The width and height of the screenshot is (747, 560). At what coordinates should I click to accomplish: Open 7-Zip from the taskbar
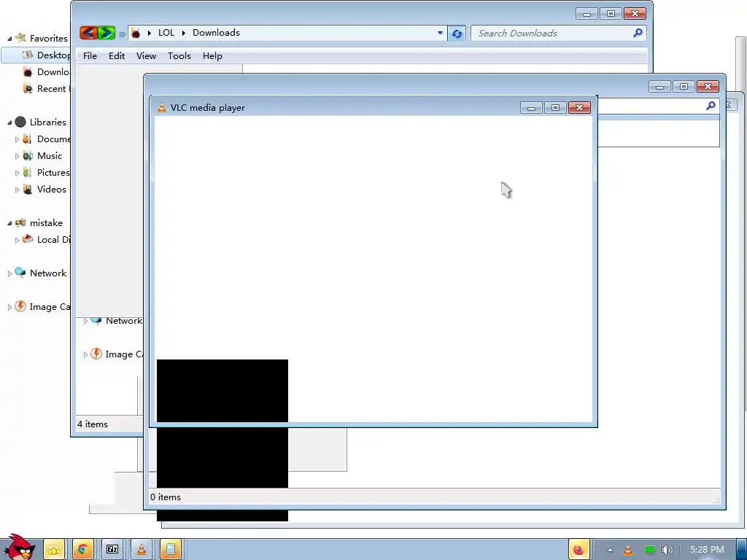pyautogui.click(x=112, y=550)
